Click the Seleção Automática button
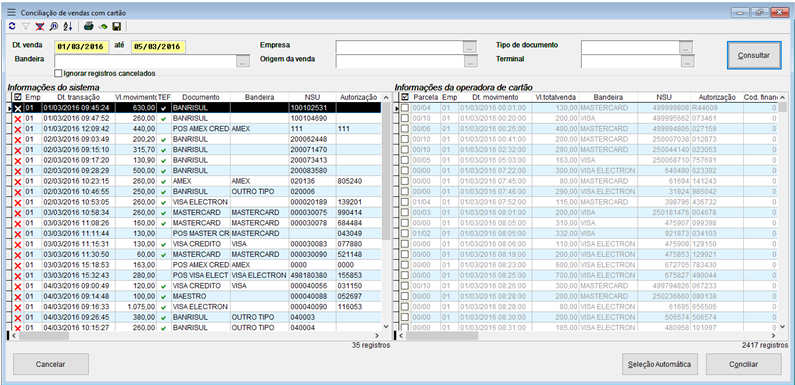This screenshot has height=385, width=795. [660, 364]
